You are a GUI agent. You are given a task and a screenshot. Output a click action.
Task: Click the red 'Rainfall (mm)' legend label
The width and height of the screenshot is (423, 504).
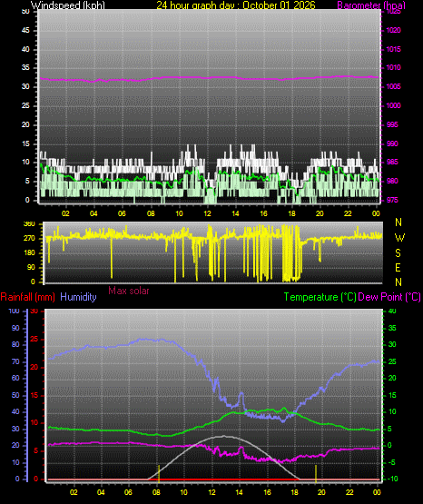[27, 297]
